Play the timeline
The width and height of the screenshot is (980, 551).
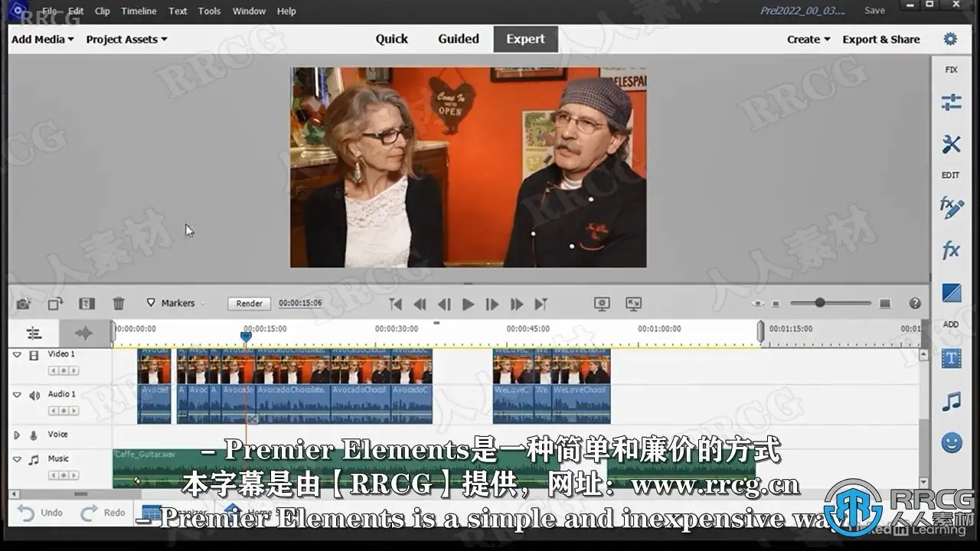click(x=469, y=304)
